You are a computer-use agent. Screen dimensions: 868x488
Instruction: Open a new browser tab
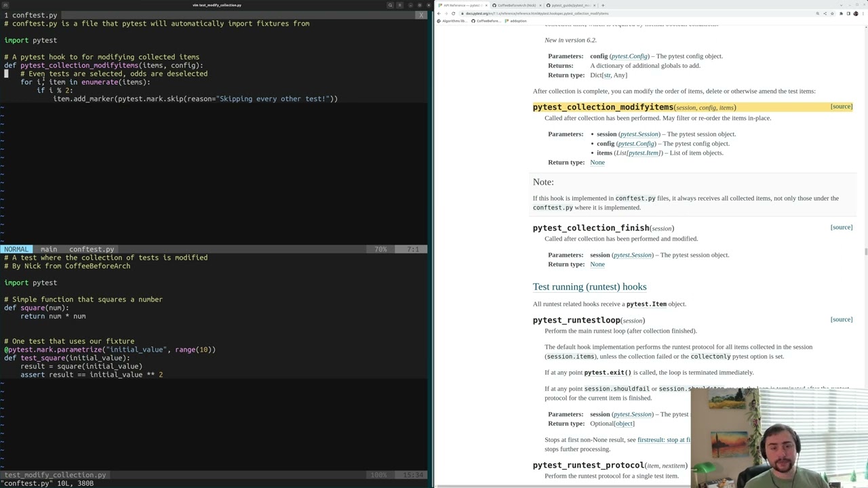tap(602, 5)
